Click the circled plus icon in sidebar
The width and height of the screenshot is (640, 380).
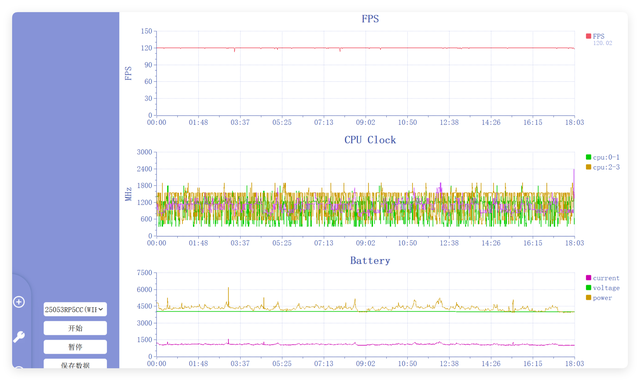pos(19,302)
